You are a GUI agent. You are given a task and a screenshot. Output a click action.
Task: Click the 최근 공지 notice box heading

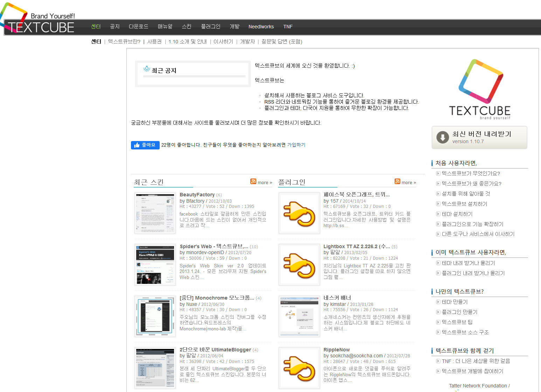(164, 70)
